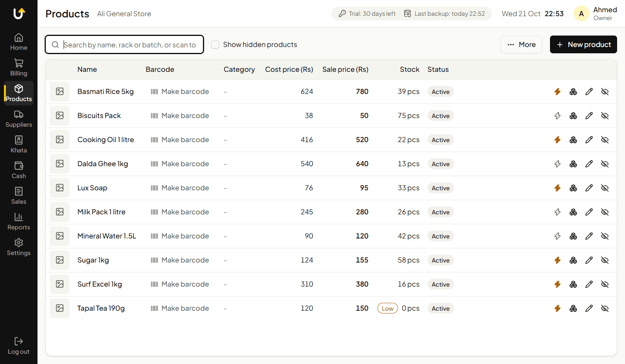Screen dimensions: 625x364
Task: Open Cash section in sidebar
Action: (x=19, y=170)
